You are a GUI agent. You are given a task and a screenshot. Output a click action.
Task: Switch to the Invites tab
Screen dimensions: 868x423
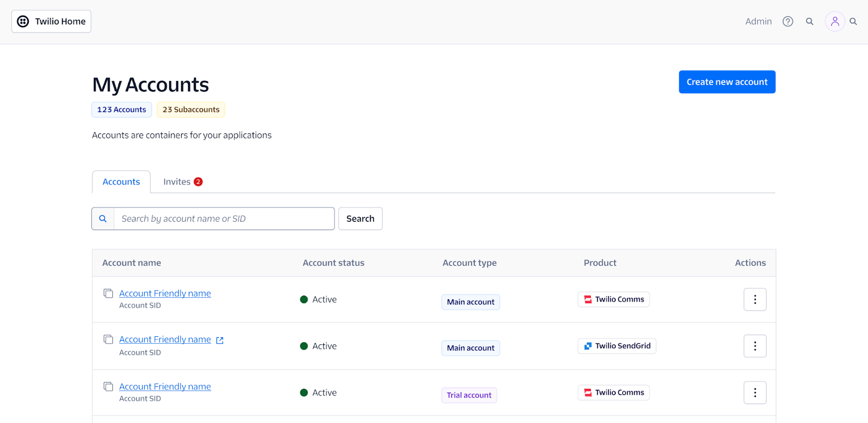pos(183,182)
